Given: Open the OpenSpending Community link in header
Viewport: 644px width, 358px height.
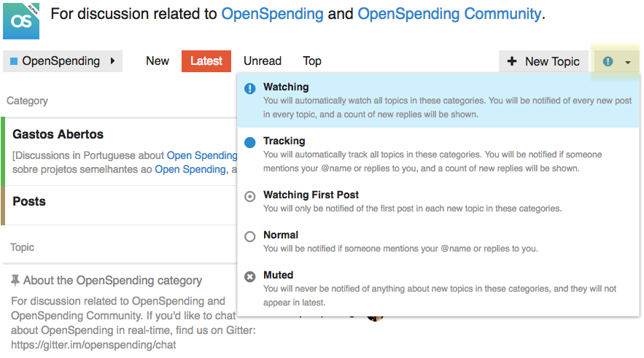Looking at the screenshot, I should point(449,14).
